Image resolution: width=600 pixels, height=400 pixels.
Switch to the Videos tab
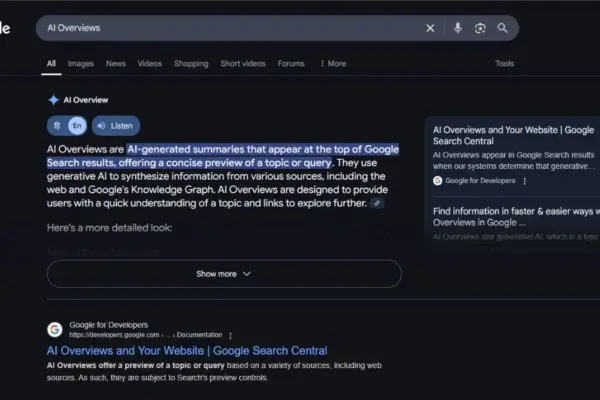click(x=150, y=64)
